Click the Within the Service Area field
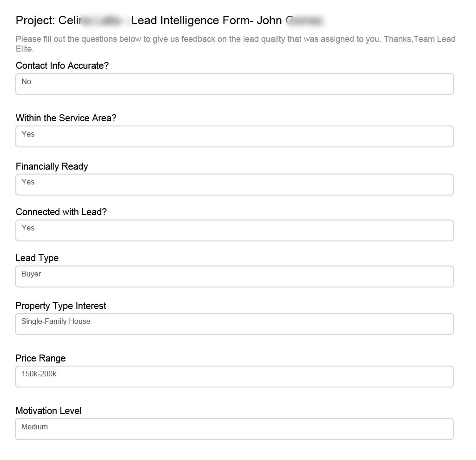476x460 pixels. click(x=234, y=137)
